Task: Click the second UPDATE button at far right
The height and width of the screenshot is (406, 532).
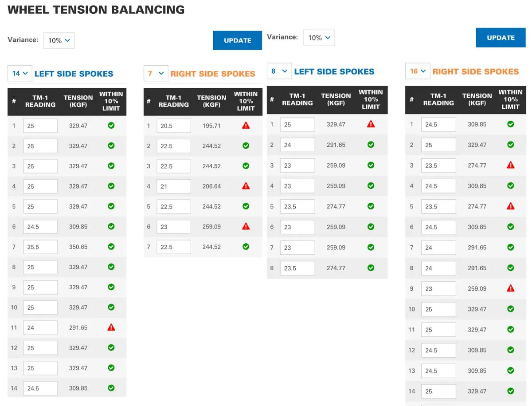Action: click(501, 38)
